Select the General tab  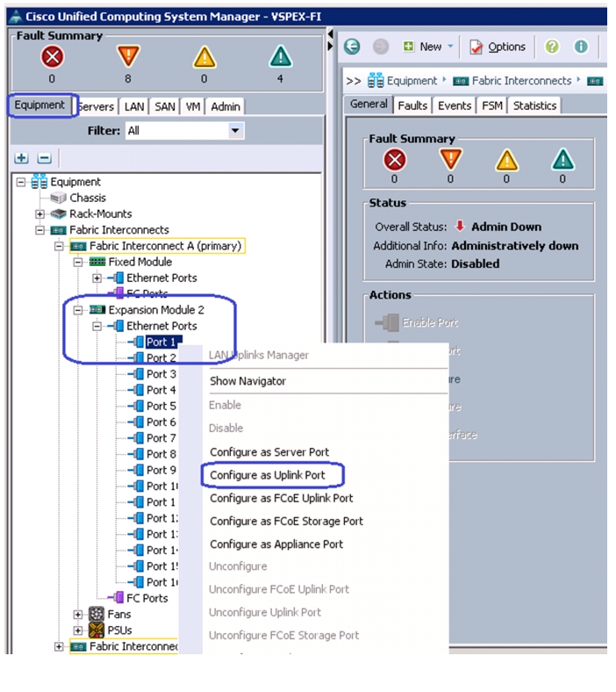[x=369, y=105]
